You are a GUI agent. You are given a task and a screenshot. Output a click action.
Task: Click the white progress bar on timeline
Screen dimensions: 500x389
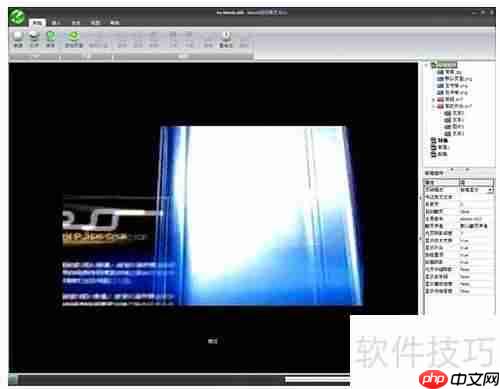tap(317, 379)
